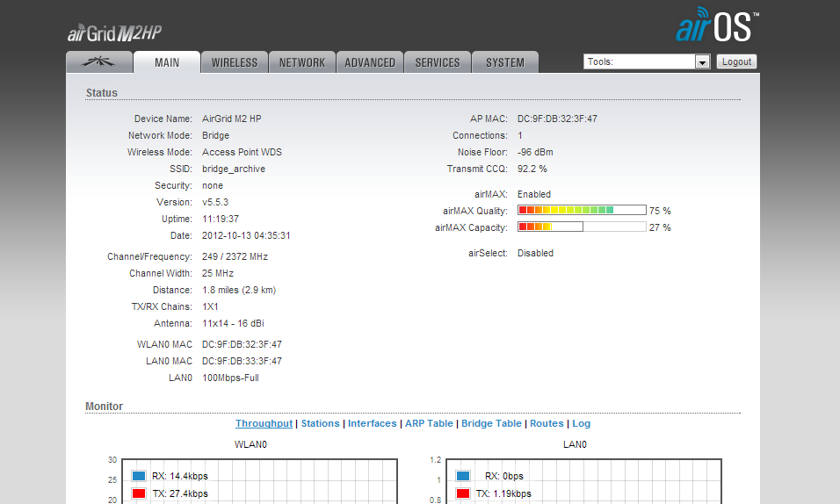Click the airSelect value Disabled
The height and width of the screenshot is (504, 840).
coord(535,253)
